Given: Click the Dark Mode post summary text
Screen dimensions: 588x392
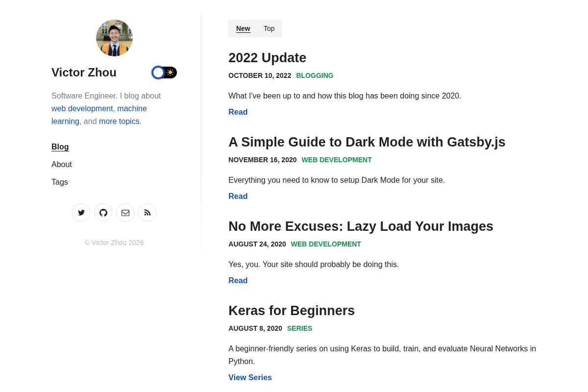Looking at the screenshot, I should pos(336,180).
